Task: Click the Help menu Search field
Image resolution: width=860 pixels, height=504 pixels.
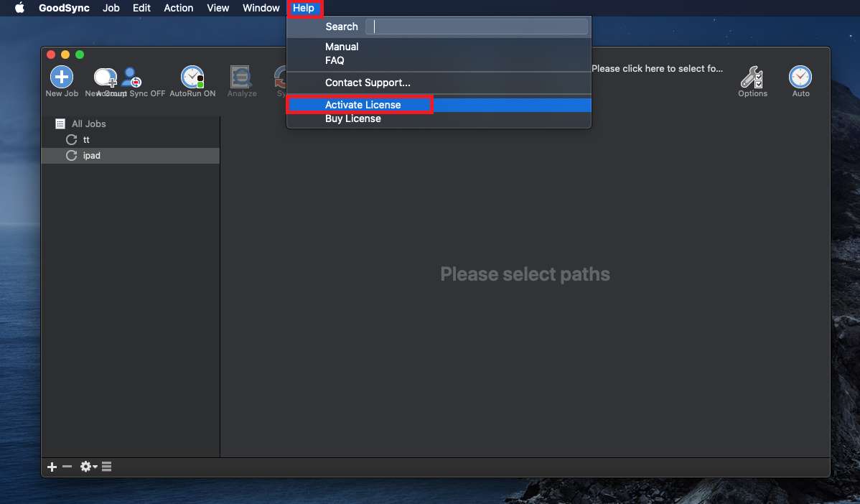Action: 477,27
